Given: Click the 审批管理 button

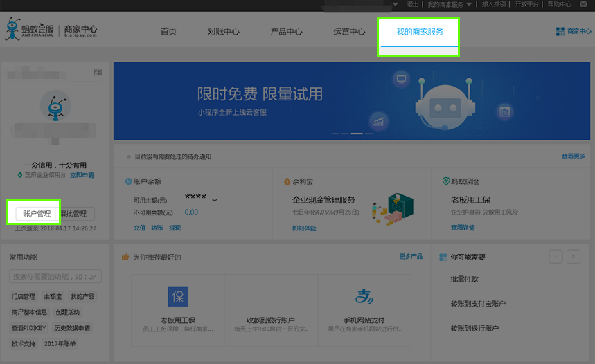Looking at the screenshot, I should tap(75, 214).
